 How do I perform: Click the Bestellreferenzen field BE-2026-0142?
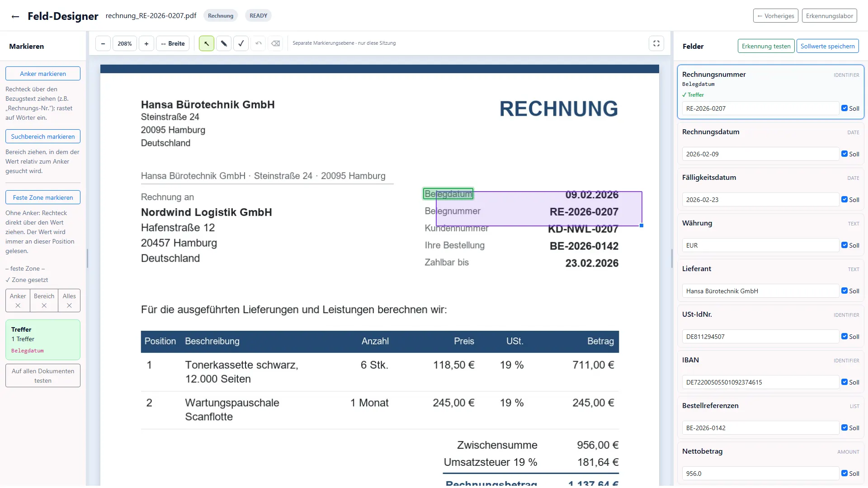pos(760,428)
